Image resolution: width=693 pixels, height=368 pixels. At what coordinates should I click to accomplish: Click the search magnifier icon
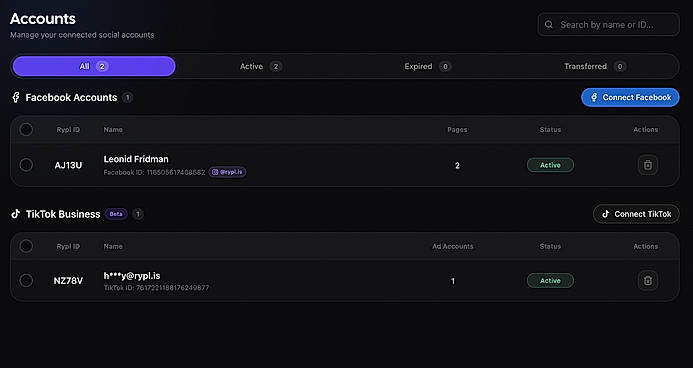(548, 25)
